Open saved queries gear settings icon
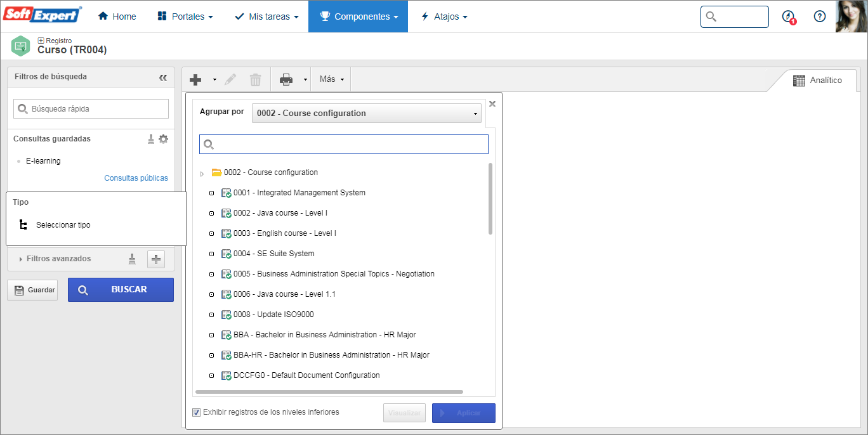868x435 pixels. pos(163,139)
